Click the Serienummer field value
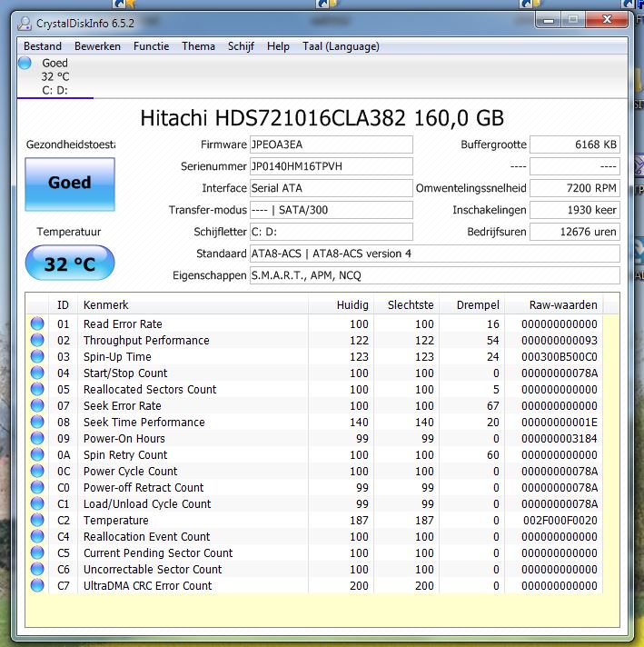Screen dimensions: 644x647 (331, 166)
